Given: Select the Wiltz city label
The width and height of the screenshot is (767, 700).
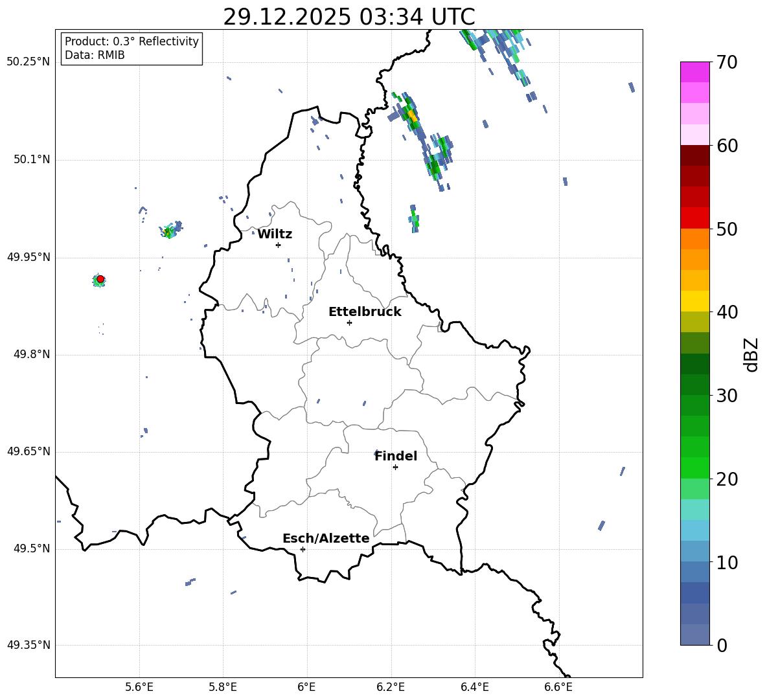Looking at the screenshot, I should coord(275,234).
